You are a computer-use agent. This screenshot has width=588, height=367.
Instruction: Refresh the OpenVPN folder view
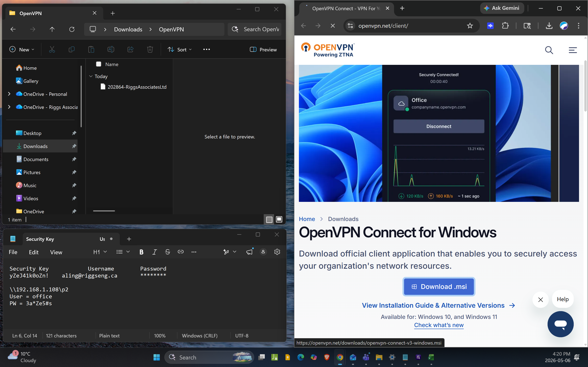tap(72, 29)
